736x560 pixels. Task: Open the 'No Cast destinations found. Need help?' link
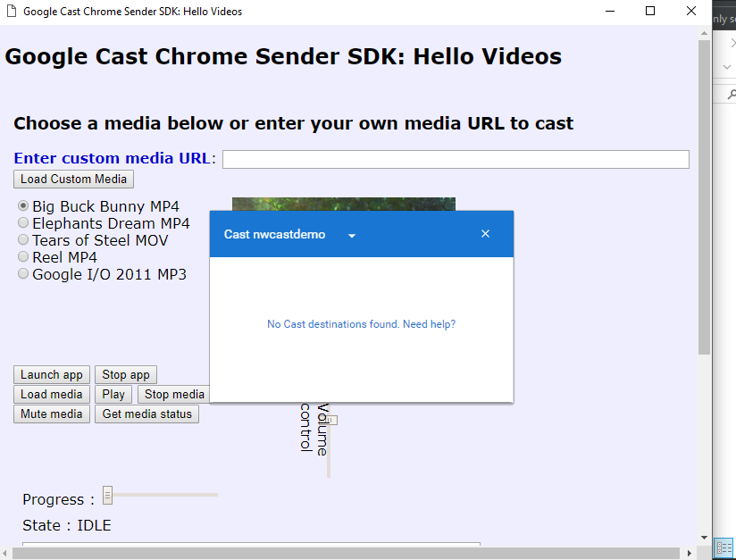coord(361,324)
